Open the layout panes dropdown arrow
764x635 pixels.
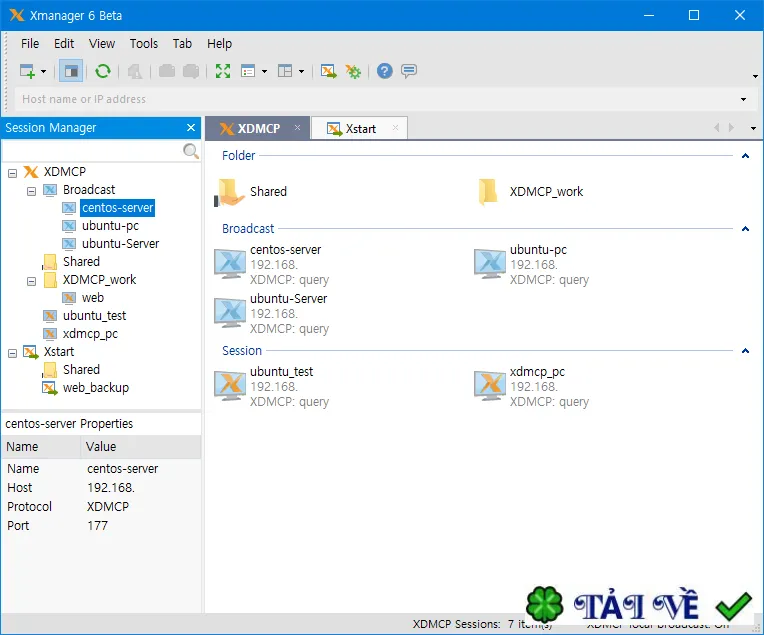(x=302, y=72)
